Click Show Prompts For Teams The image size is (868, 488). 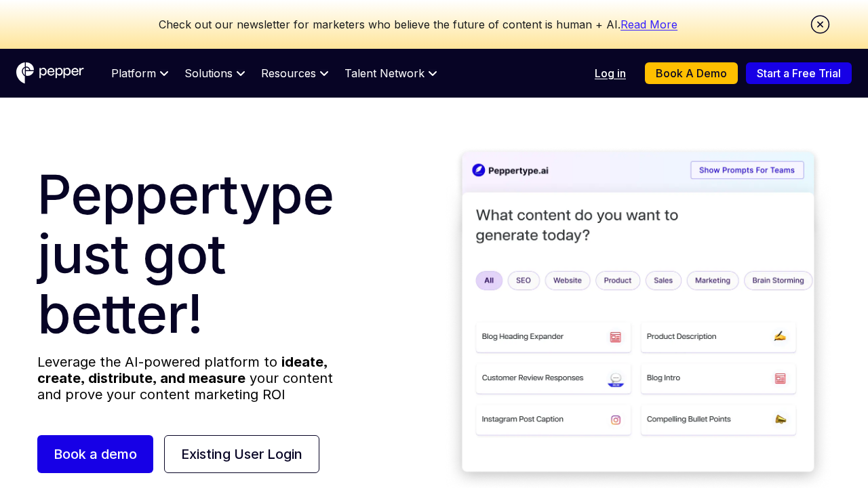[x=747, y=169]
